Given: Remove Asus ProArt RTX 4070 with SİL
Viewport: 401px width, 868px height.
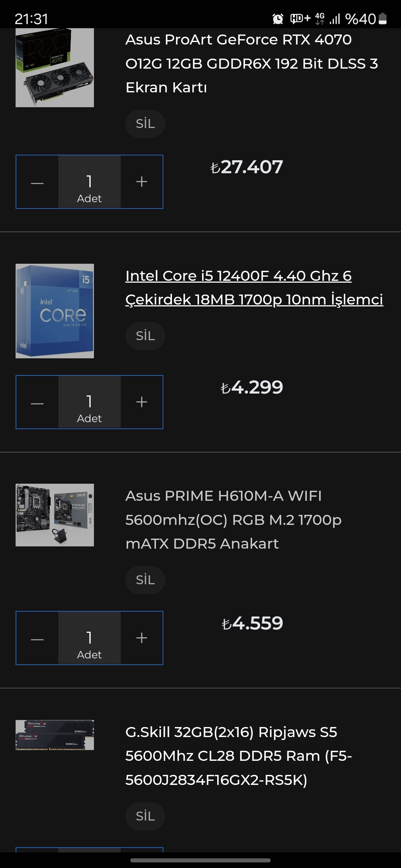Looking at the screenshot, I should point(145,124).
